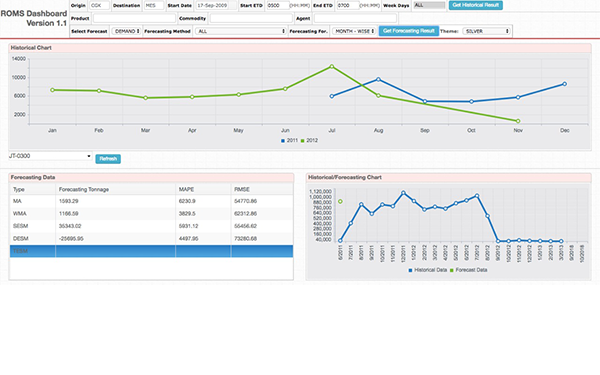Image resolution: width=600 pixels, height=375 pixels.
Task: Click the 2012 data point at Jul peak
Action: 332,67
